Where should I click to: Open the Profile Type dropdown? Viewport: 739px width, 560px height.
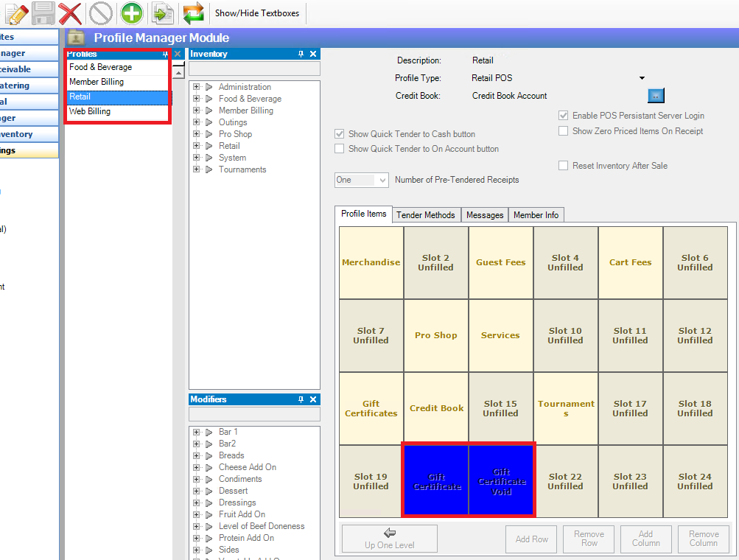pos(642,78)
